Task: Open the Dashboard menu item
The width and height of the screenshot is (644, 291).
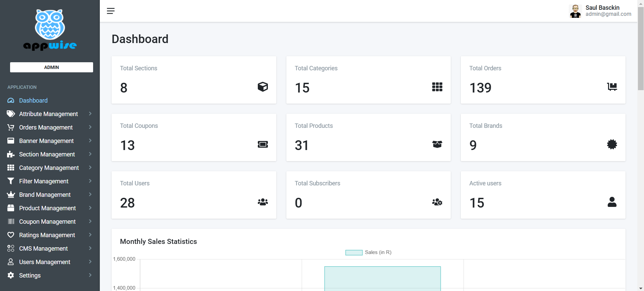Action: [x=33, y=101]
